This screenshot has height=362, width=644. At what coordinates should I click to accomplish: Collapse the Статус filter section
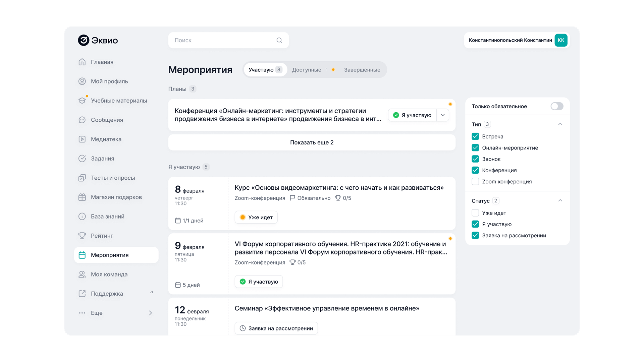pos(560,200)
